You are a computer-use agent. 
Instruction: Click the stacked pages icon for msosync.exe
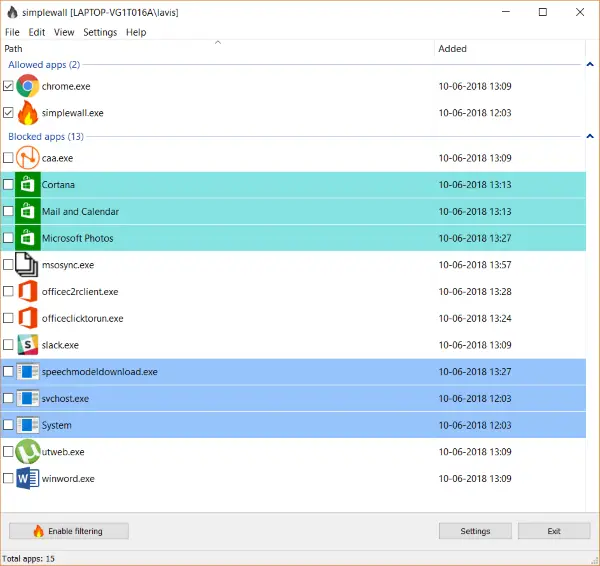click(27, 264)
